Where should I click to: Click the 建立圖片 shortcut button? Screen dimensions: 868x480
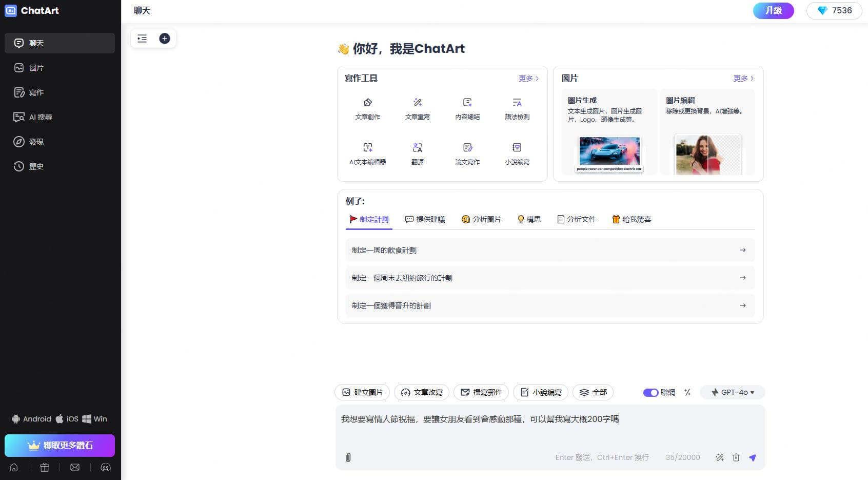(362, 392)
